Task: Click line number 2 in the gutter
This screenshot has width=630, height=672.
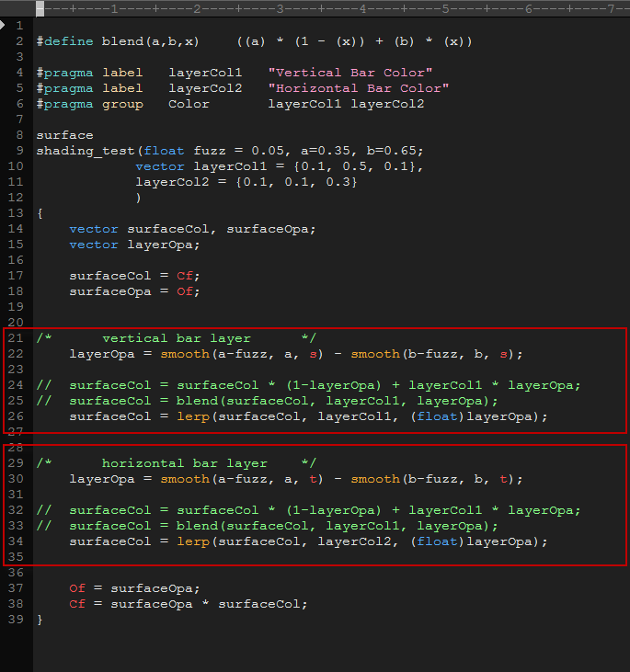Action: 19,41
